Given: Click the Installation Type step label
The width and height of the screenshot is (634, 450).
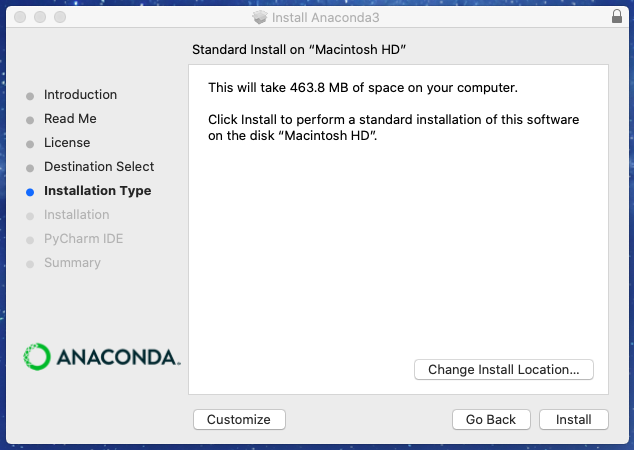Looking at the screenshot, I should [98, 191].
